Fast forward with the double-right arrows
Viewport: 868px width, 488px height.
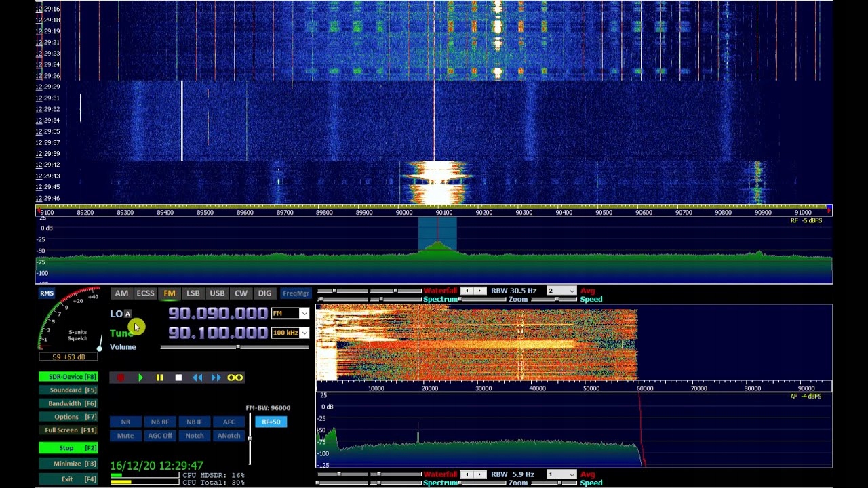[x=216, y=378]
